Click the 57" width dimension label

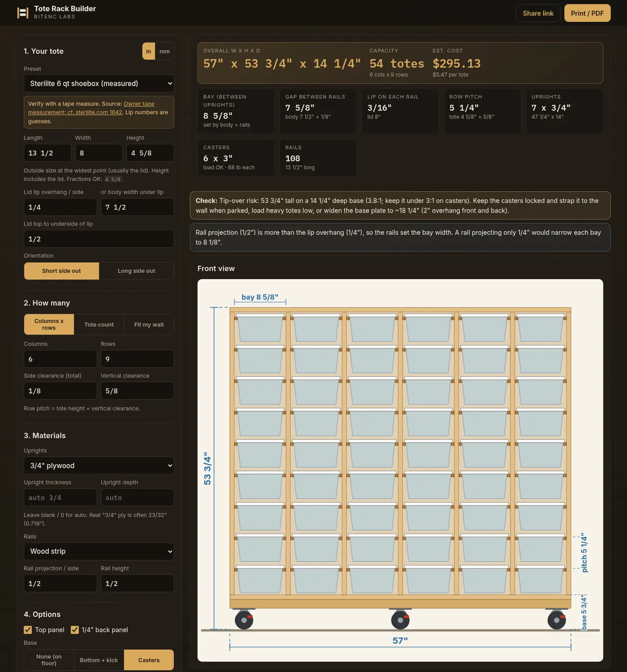(400, 641)
